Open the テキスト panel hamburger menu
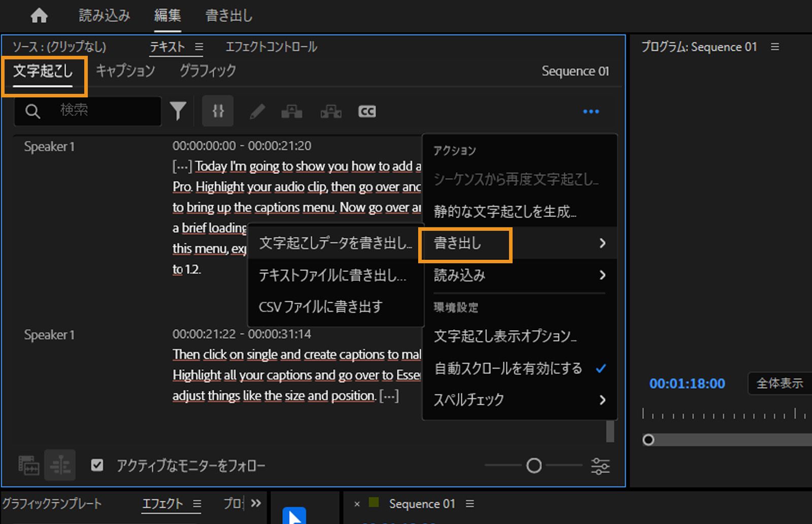 (x=199, y=47)
